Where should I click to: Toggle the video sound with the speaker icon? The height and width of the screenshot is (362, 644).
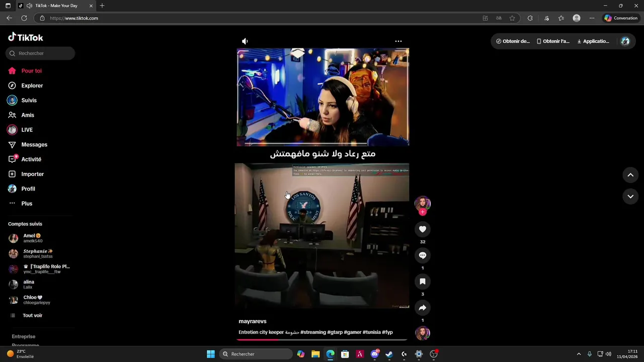click(245, 41)
